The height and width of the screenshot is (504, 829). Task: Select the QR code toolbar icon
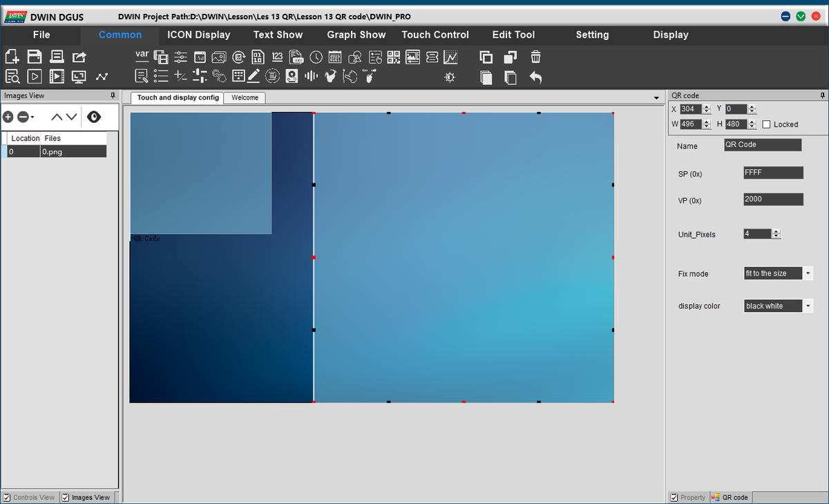(x=394, y=57)
